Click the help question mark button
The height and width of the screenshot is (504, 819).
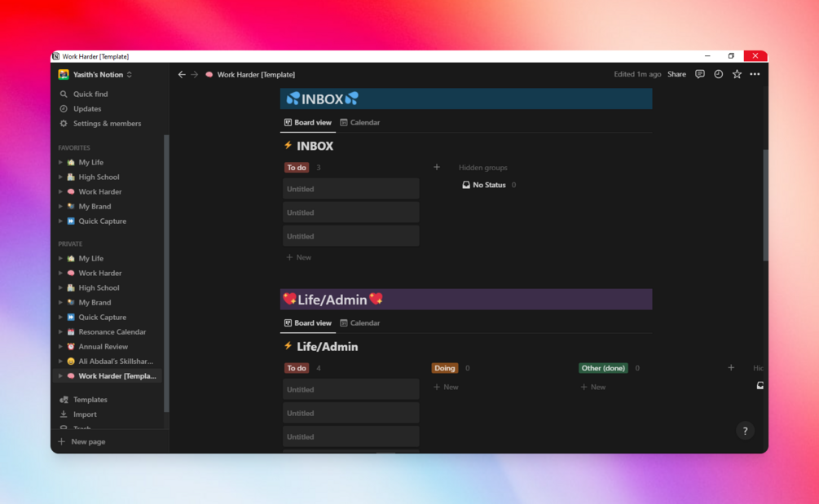(746, 431)
